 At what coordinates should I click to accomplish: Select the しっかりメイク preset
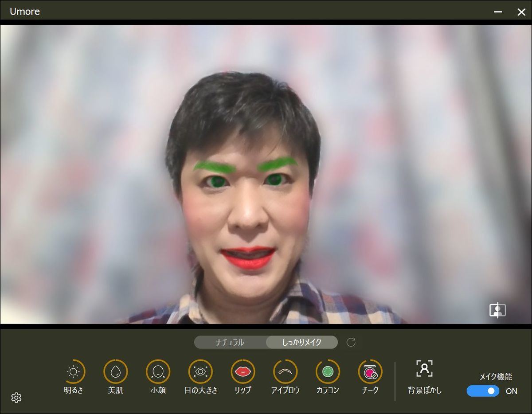[302, 342]
